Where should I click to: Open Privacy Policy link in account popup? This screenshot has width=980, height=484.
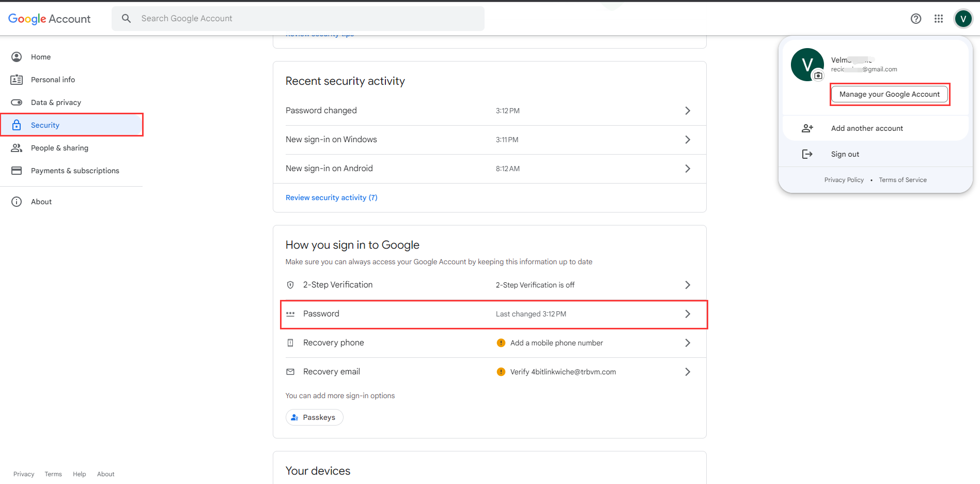tap(844, 180)
